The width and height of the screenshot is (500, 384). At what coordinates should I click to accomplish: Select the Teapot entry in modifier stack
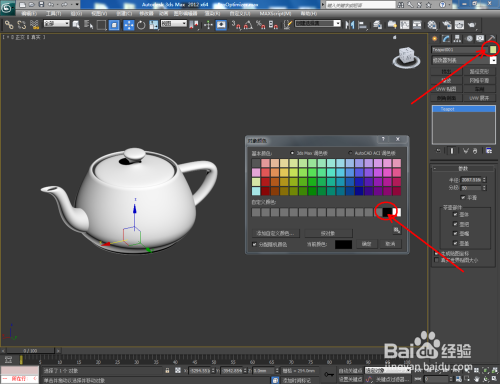464,109
